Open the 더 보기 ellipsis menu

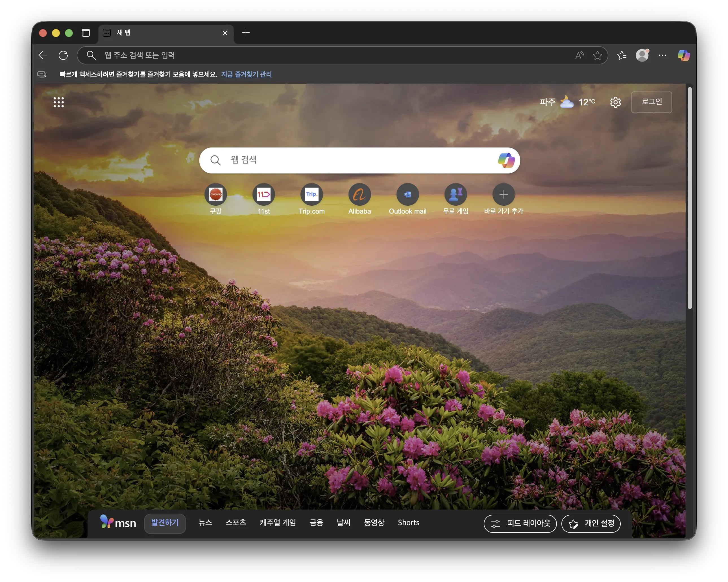pyautogui.click(x=662, y=55)
